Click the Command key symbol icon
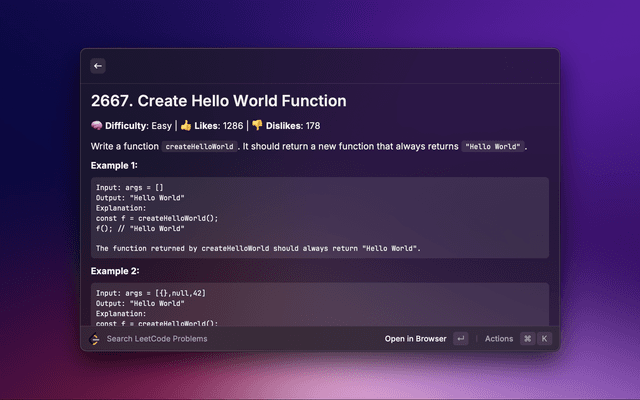The width and height of the screenshot is (640, 400). [527, 339]
